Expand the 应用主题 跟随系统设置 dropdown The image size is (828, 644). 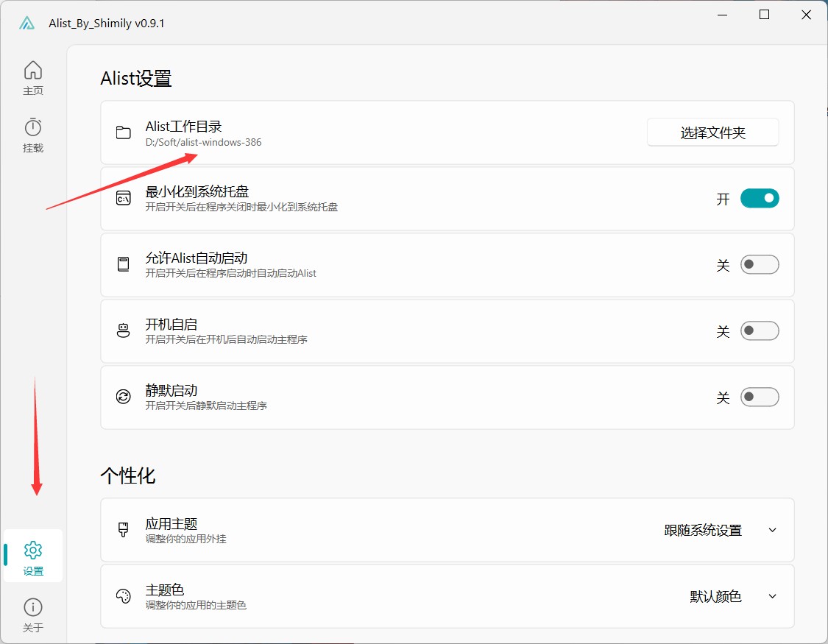click(x=720, y=530)
